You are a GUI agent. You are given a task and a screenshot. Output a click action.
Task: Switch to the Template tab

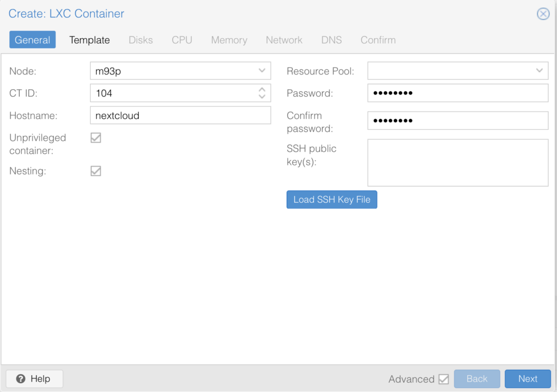pyautogui.click(x=90, y=40)
